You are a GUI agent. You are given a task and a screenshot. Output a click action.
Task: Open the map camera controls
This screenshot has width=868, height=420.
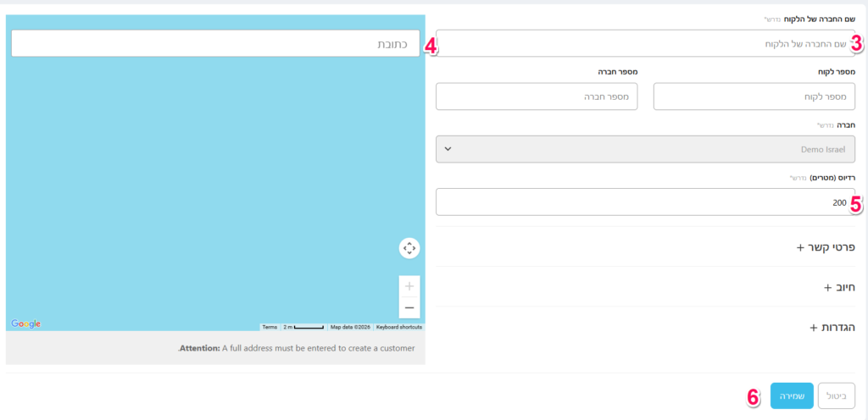pos(409,248)
